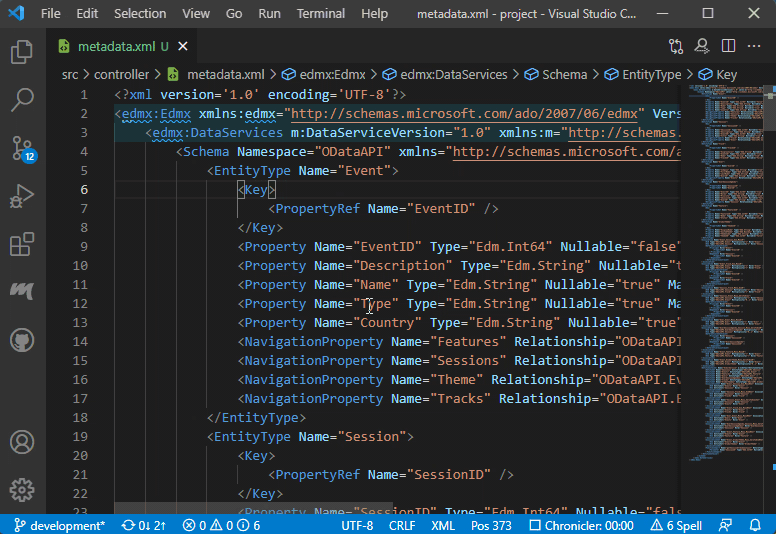Split the editor to the right
776x534 pixels.
point(728,46)
